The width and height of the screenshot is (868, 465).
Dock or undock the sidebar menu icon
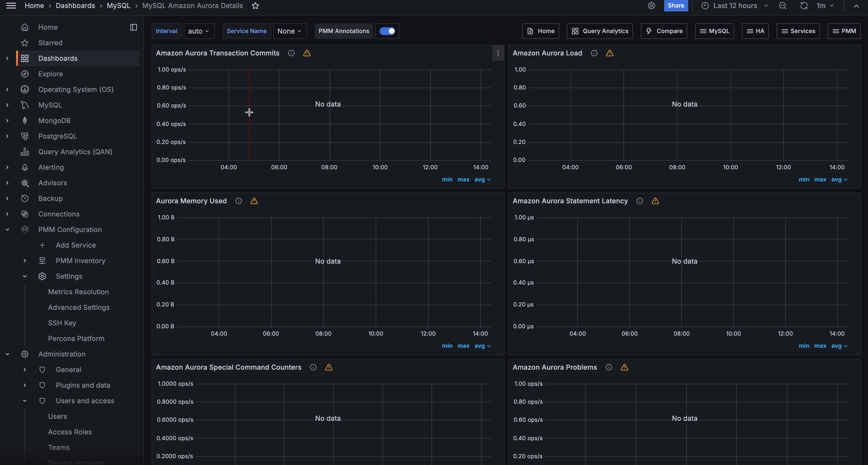pyautogui.click(x=133, y=27)
